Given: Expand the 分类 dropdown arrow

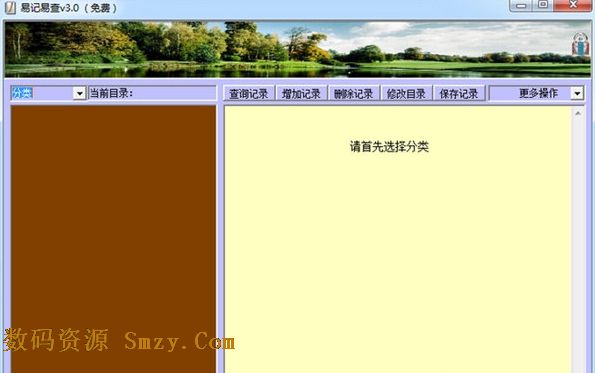Looking at the screenshot, I should pos(80,93).
